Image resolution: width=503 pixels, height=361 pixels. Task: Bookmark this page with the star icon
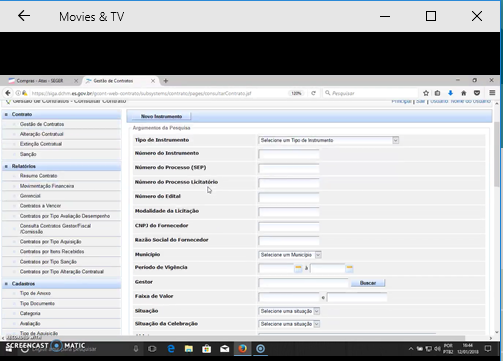(x=426, y=93)
